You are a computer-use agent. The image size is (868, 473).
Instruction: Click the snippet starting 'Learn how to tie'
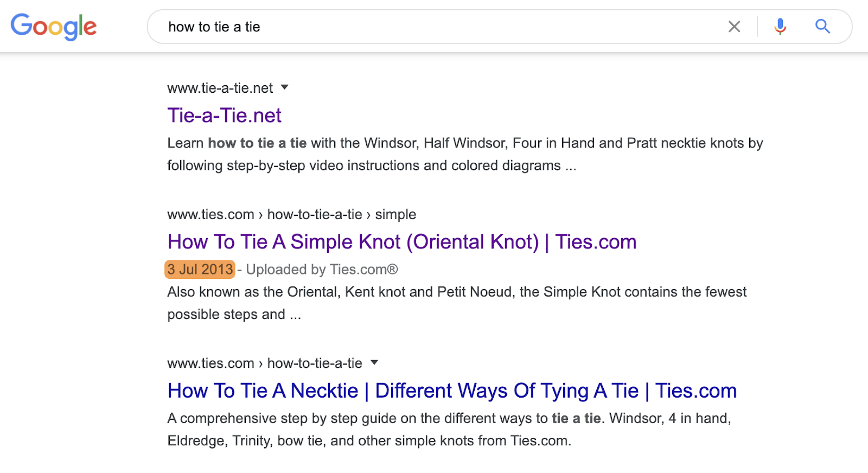pyautogui.click(x=464, y=143)
